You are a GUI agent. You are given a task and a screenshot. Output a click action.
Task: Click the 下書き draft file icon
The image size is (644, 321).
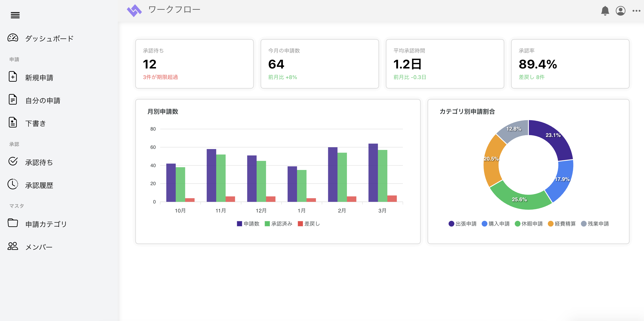point(13,123)
